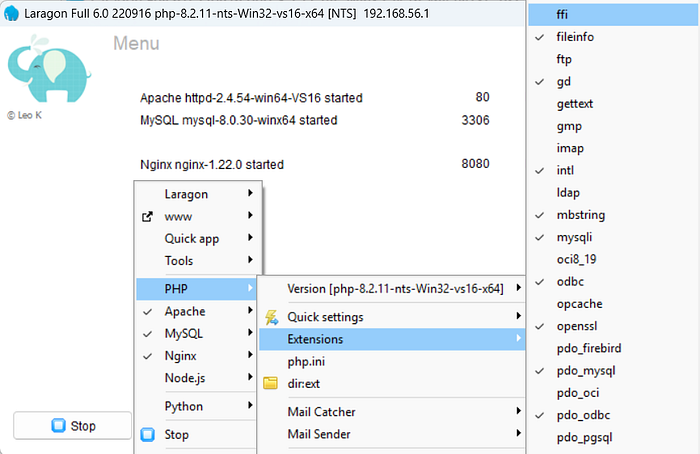Click the Nginx port 8080 value
The width and height of the screenshot is (700, 454).
click(475, 164)
